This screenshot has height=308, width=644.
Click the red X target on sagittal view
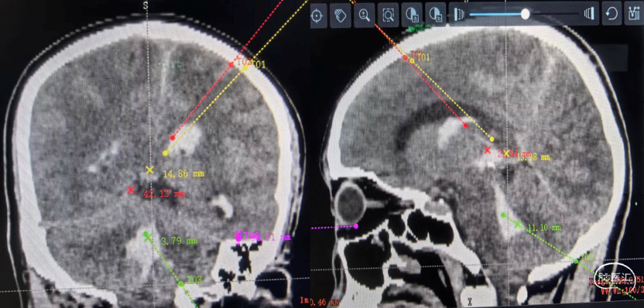click(487, 150)
